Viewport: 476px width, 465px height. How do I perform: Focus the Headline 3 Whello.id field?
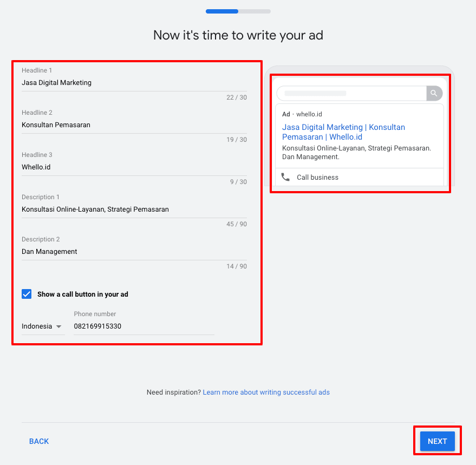[134, 167]
